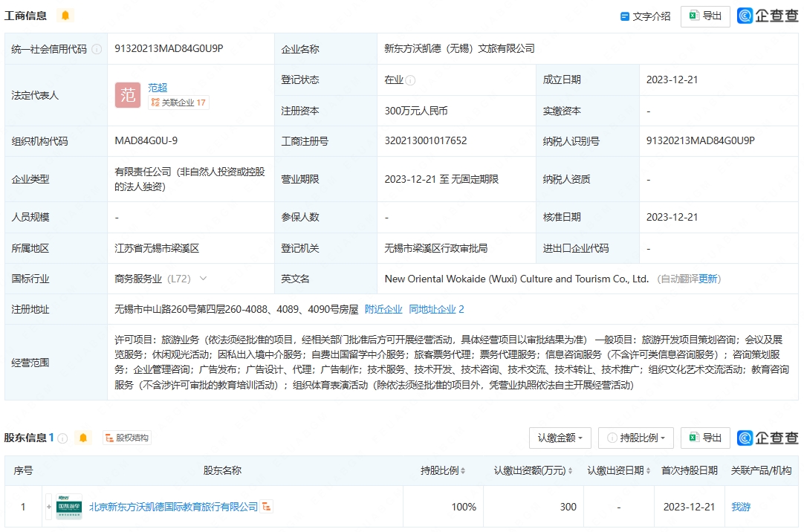Image resolution: width=804 pixels, height=532 pixels.
Task: Click the 北京新东方沃凯德 shareholder logo thumbnail
Action: (x=68, y=507)
